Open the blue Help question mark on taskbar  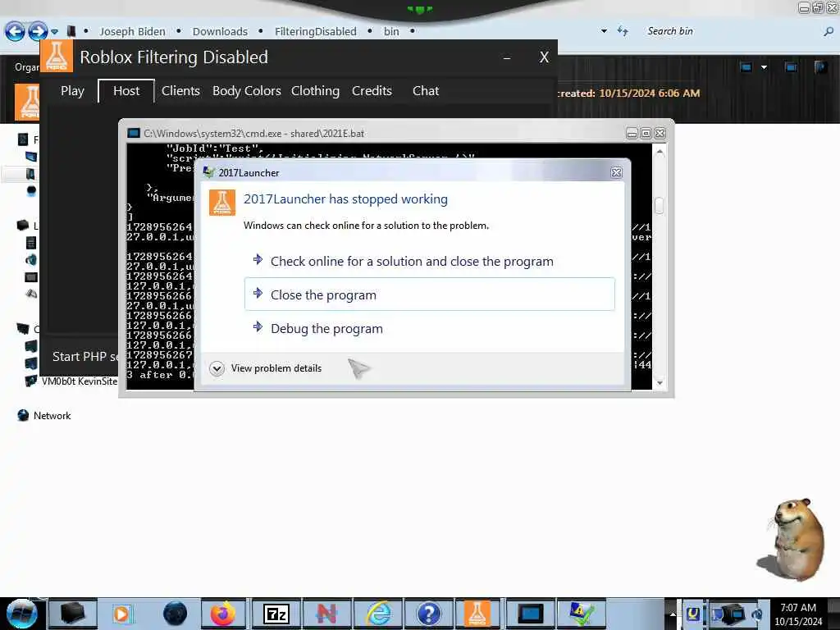(428, 614)
